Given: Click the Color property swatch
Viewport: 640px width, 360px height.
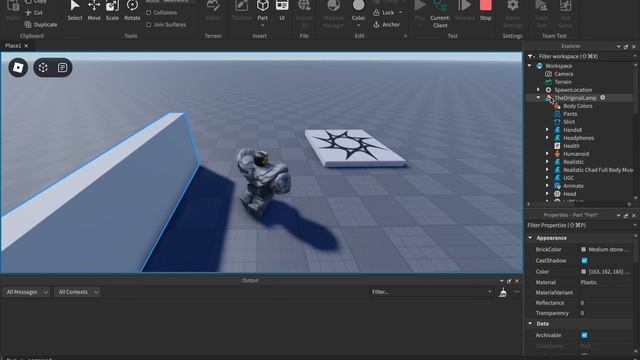Looking at the screenshot, I should [x=584, y=271].
